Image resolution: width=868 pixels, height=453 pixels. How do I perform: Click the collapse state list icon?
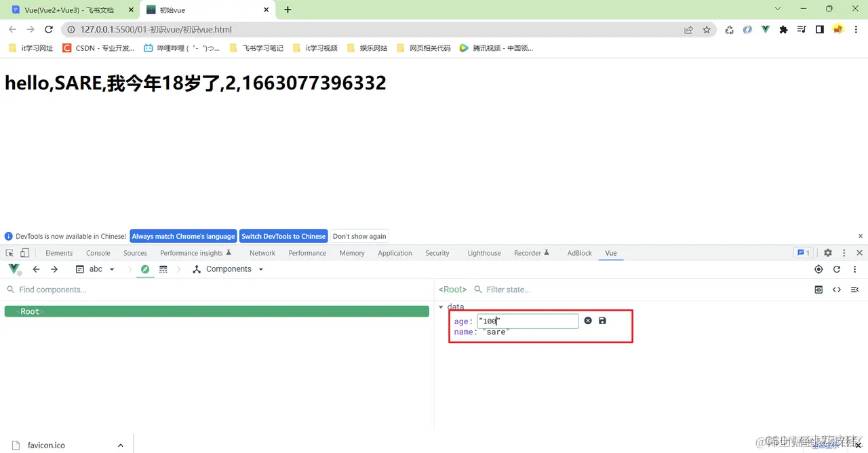854,290
